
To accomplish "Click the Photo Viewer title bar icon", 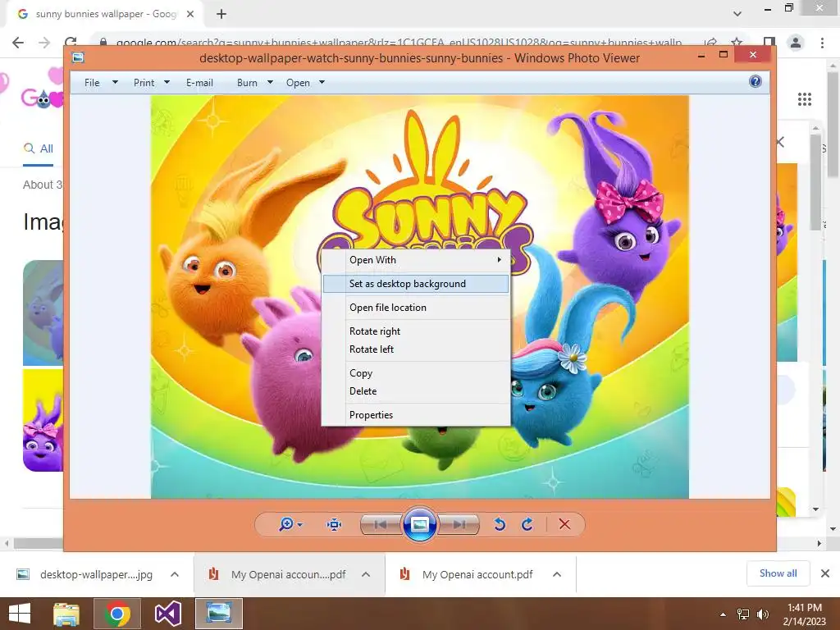I will click(78, 57).
